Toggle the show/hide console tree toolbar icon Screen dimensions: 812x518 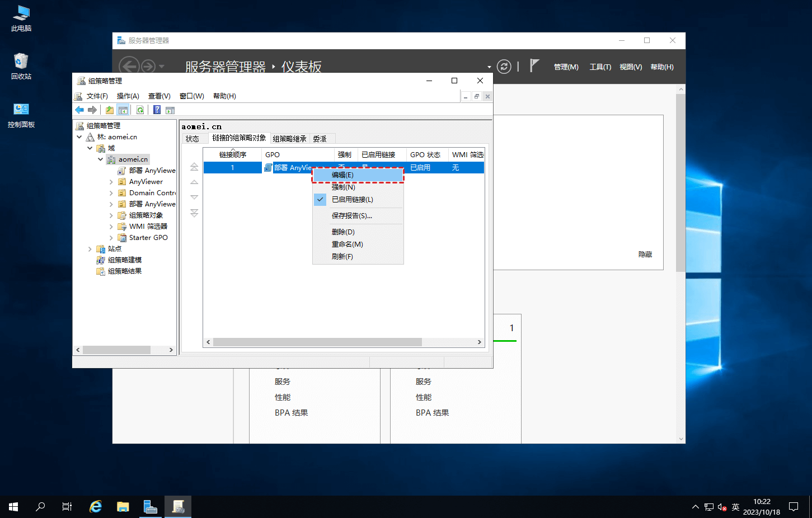[x=123, y=110]
